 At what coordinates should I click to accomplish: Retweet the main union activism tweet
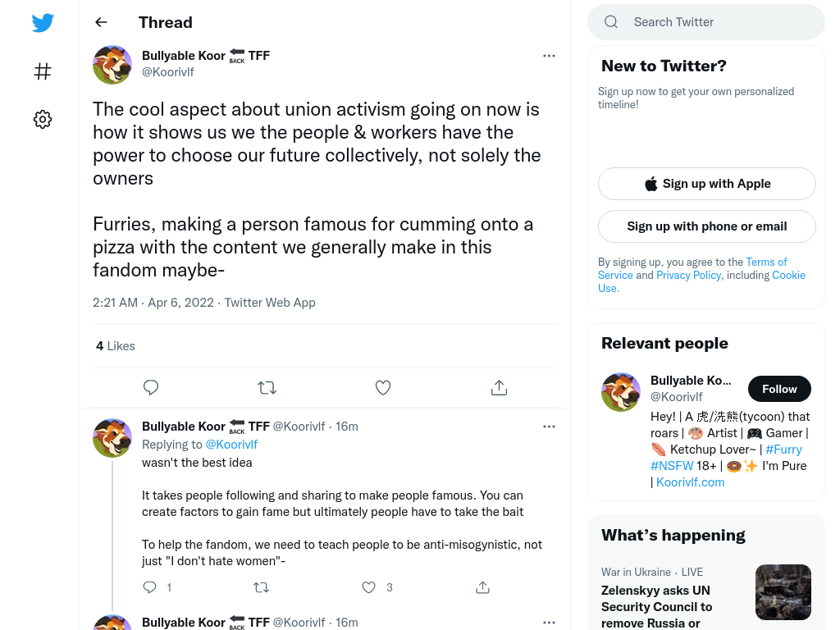[x=267, y=387]
